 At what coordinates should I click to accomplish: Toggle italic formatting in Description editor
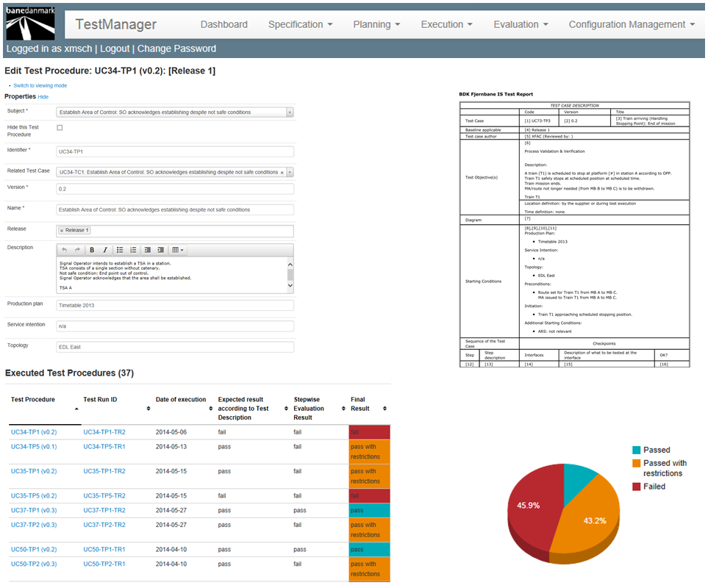[x=105, y=250]
